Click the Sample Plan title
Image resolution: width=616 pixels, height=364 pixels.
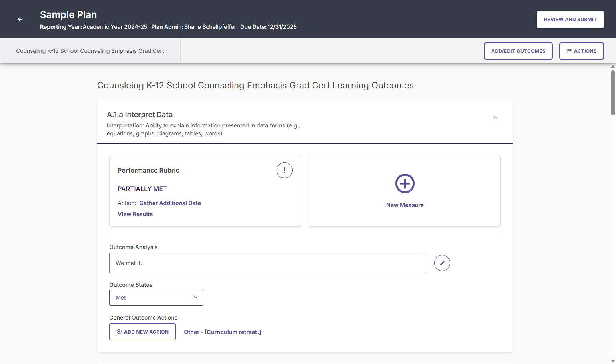pyautogui.click(x=68, y=15)
